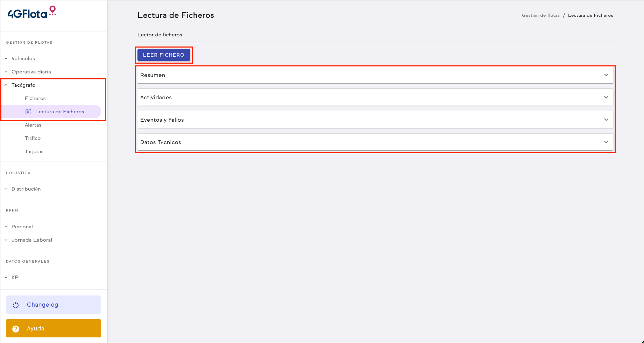Go to Tráfico in sidebar
644x343 pixels.
pos(33,138)
